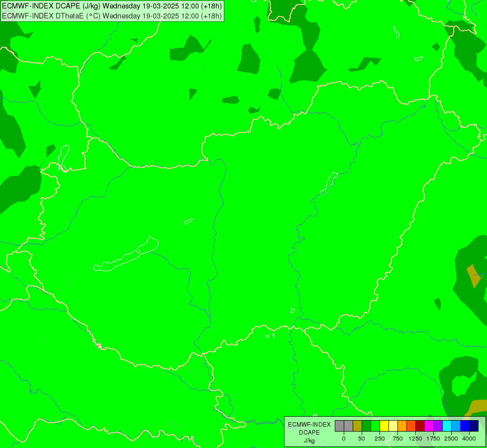Click the magenta legend swatch
This screenshot has width=487, height=448.
tap(429, 426)
